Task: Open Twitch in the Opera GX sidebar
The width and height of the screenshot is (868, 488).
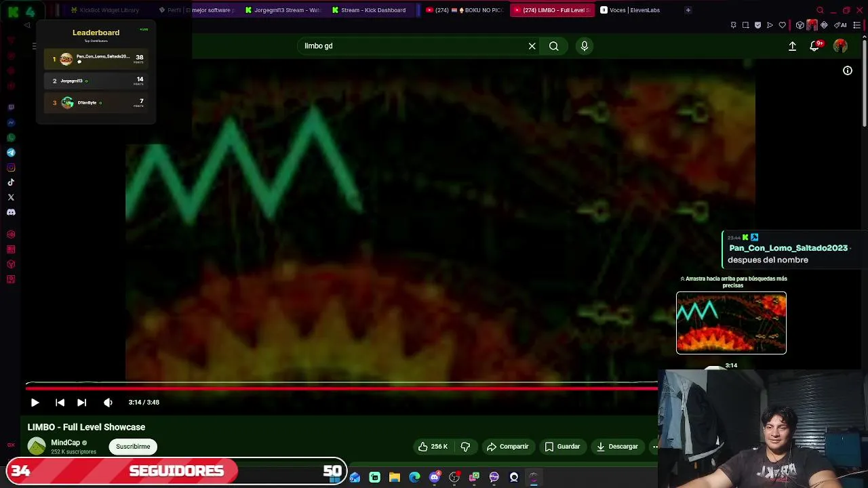Action: (11, 108)
